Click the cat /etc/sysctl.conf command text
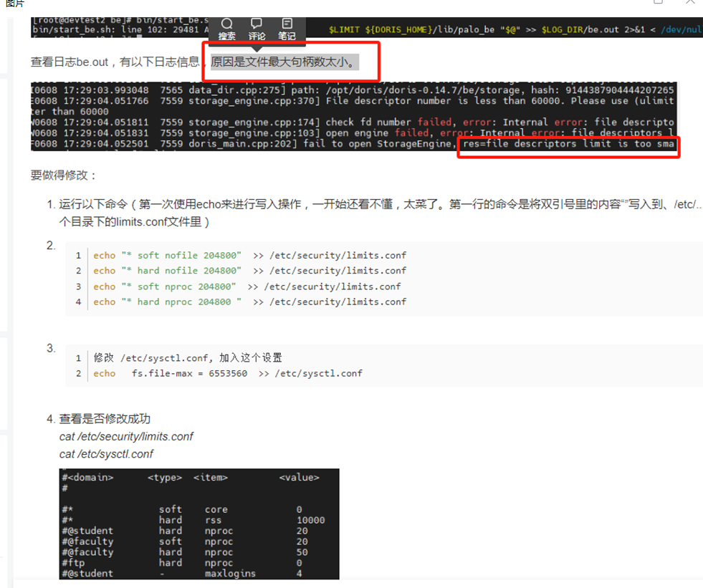 [x=106, y=454]
